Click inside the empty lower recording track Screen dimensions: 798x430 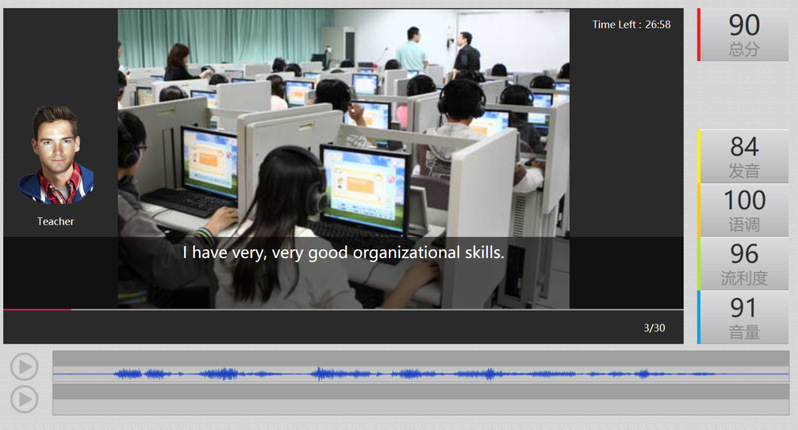(x=420, y=399)
